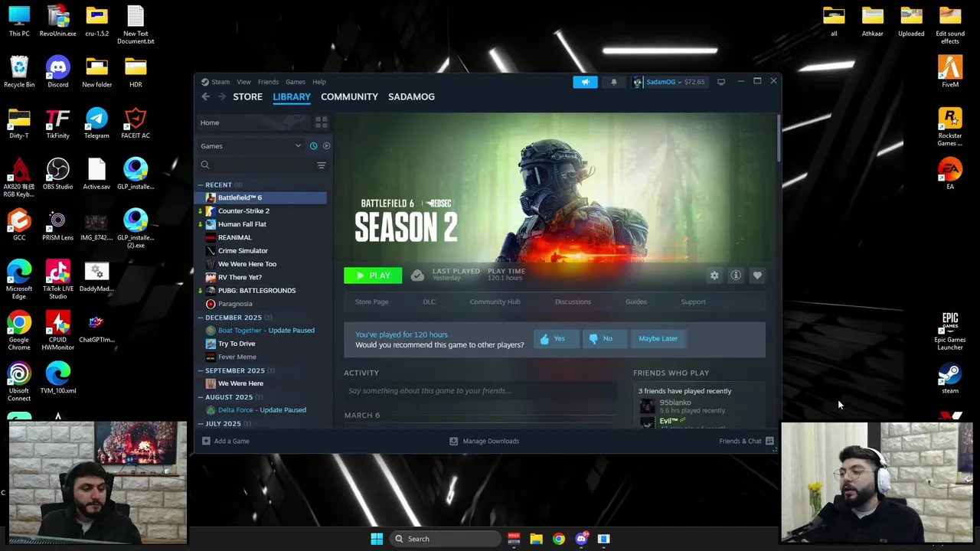The image size is (980, 551).
Task: Open the View menu
Action: click(x=243, y=82)
